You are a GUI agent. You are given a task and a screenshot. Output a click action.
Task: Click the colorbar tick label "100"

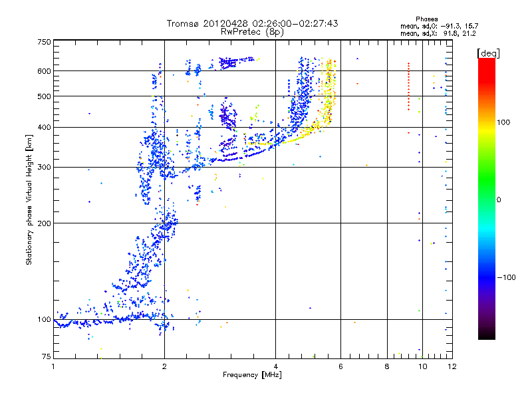pos(503,122)
